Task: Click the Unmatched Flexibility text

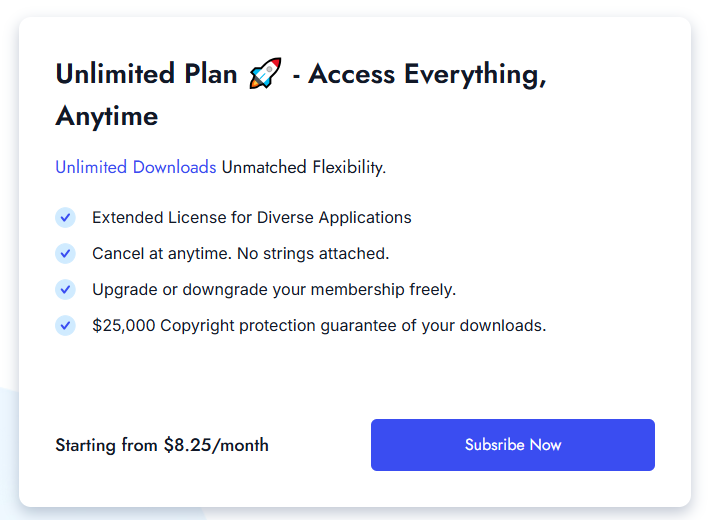Action: pyautogui.click(x=303, y=167)
